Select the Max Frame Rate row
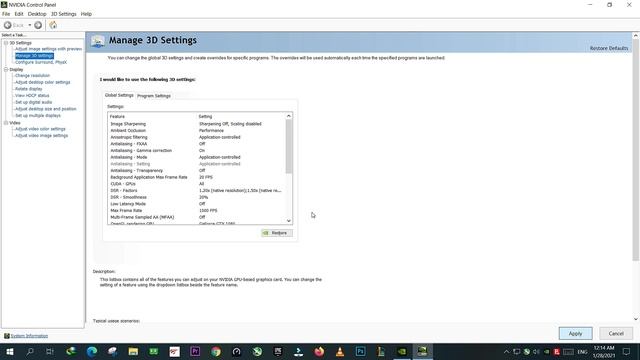Screen dimensions: 640x360 click(x=197, y=211)
